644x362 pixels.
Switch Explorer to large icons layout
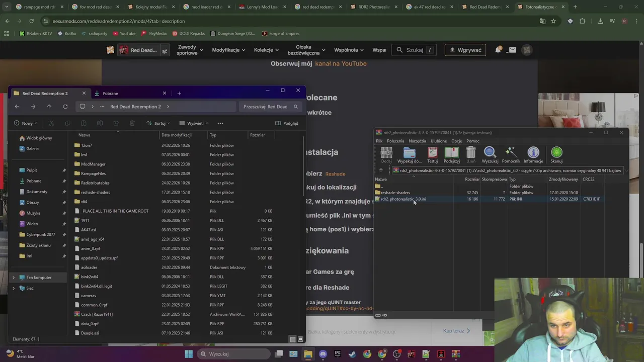click(x=300, y=339)
